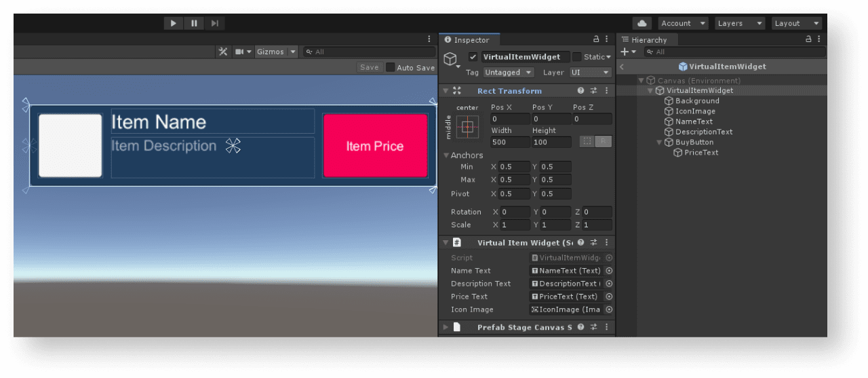Click the object picker beside Name Text
This screenshot has height=378, width=868.
(x=609, y=271)
